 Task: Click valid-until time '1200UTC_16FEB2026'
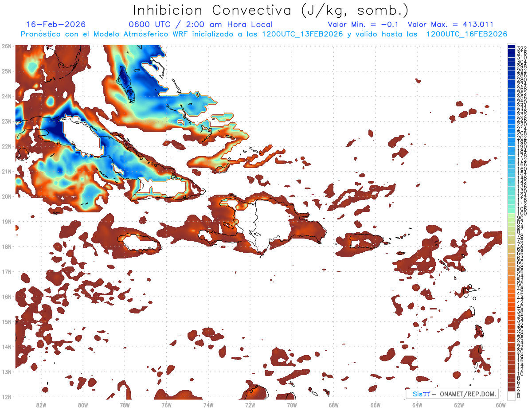click(x=466, y=34)
